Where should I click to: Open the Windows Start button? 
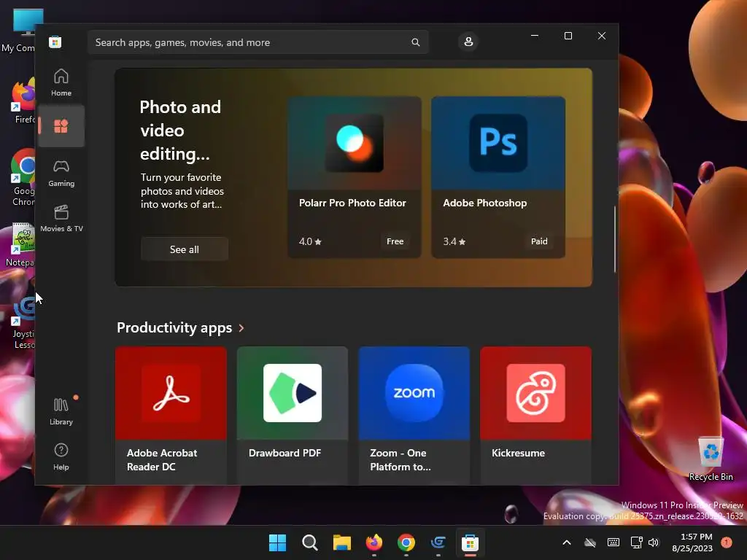(x=277, y=542)
